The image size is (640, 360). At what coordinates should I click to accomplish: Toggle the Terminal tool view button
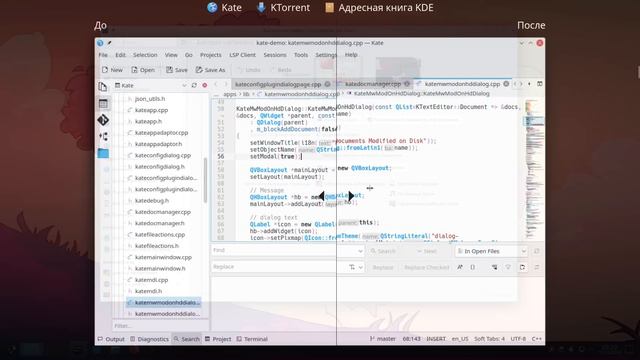pos(252,339)
